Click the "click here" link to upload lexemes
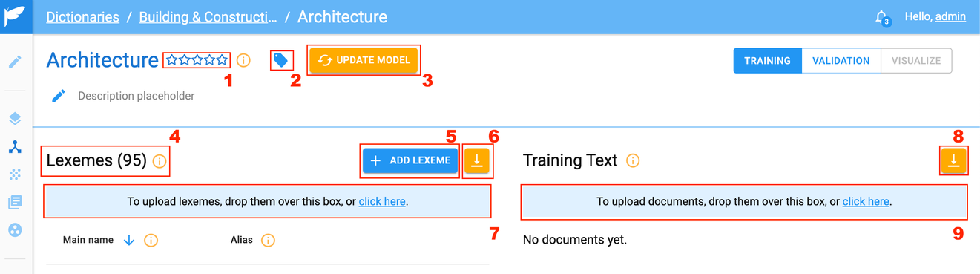Image resolution: width=980 pixels, height=274 pixels. coord(382,201)
